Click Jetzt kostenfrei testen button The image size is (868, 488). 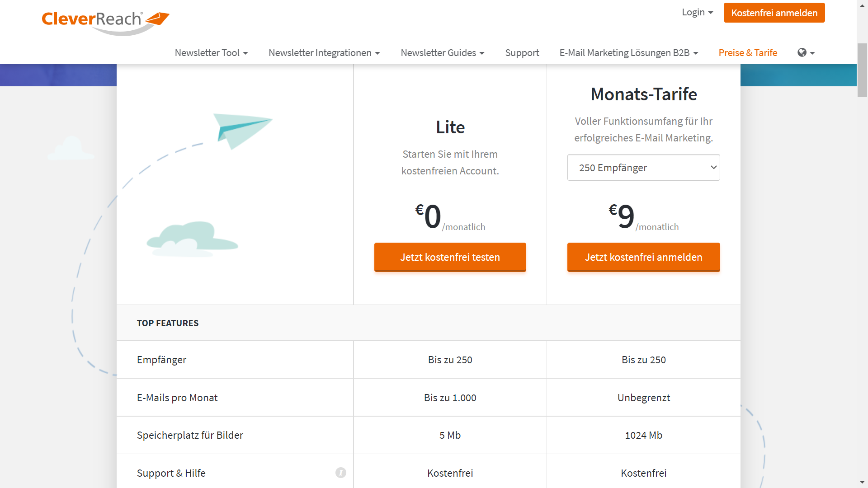[450, 257]
